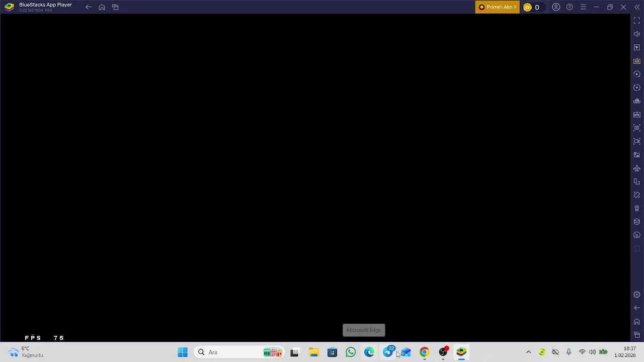Go home via title bar home icon

pos(102,7)
